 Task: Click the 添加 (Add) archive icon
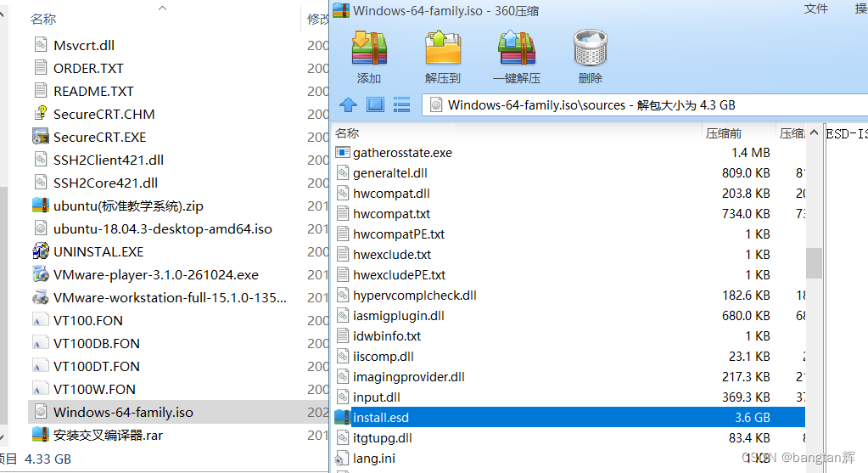pos(369,48)
